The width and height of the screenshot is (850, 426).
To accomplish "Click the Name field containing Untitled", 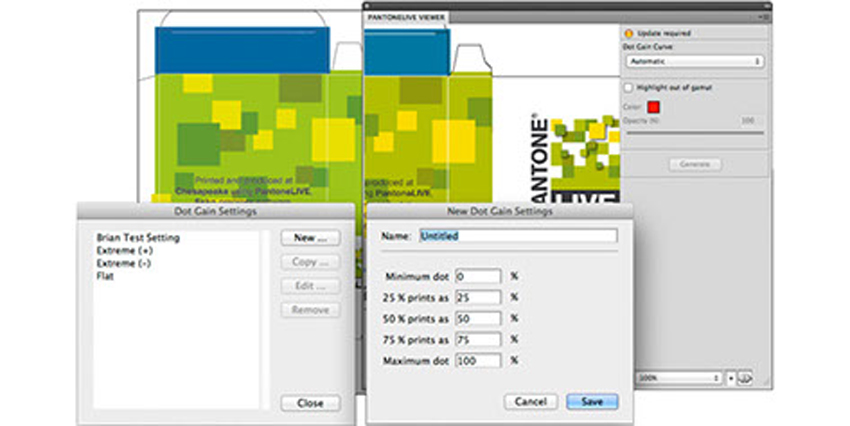I will pyautogui.click(x=517, y=236).
